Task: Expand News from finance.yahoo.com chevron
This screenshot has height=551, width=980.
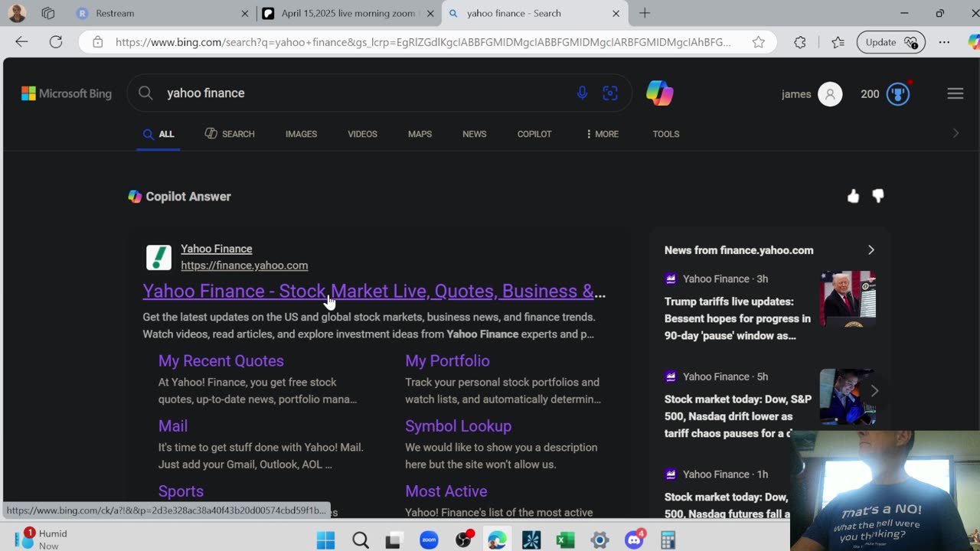Action: (x=871, y=250)
